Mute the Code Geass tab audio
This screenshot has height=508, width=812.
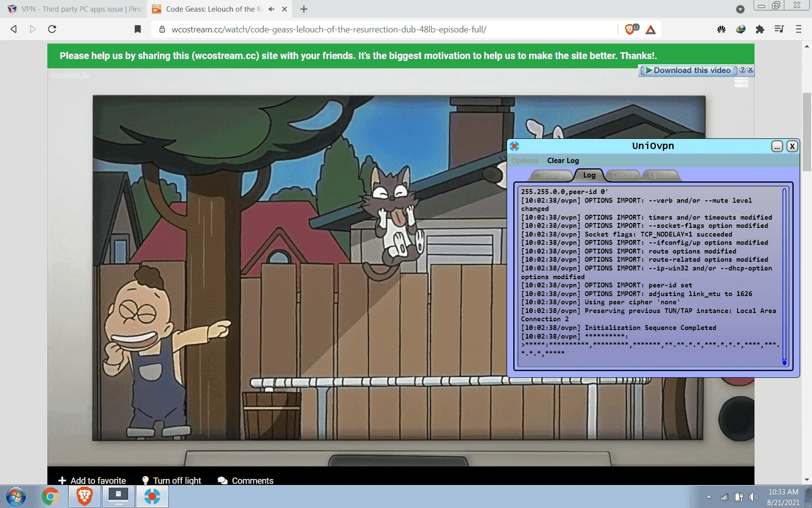tap(272, 9)
